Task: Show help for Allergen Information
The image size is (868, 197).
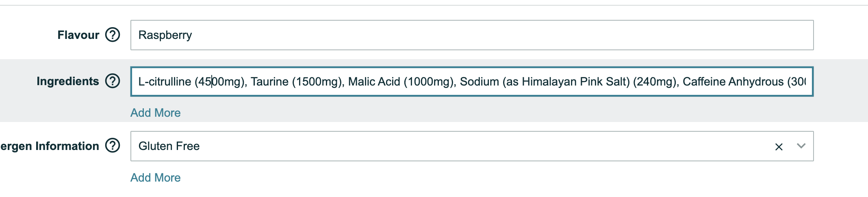Action: 113,146
